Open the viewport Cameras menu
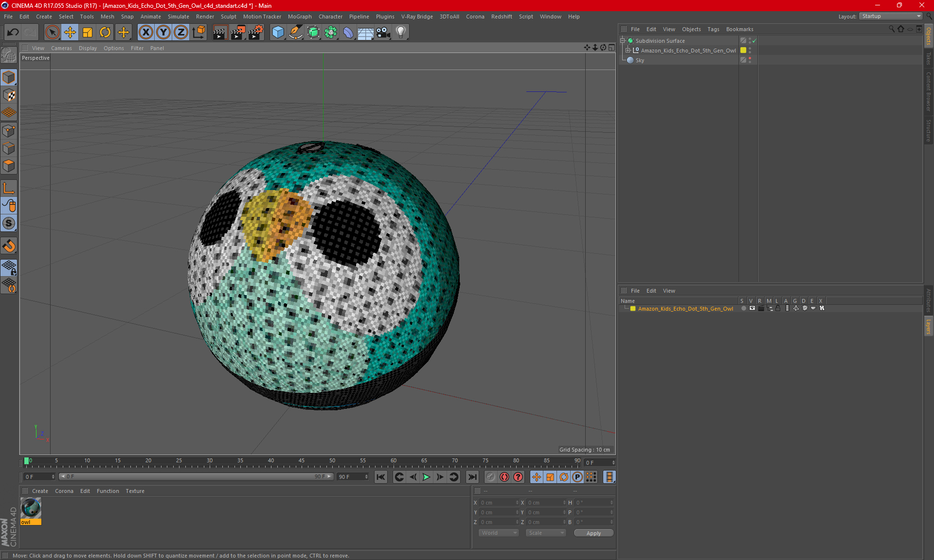 click(61, 48)
